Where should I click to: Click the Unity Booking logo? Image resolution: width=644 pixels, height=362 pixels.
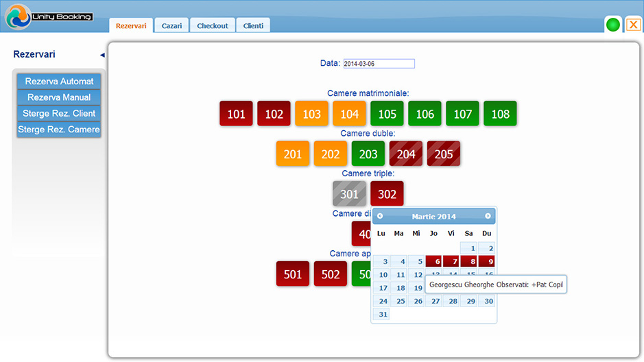[x=48, y=16]
